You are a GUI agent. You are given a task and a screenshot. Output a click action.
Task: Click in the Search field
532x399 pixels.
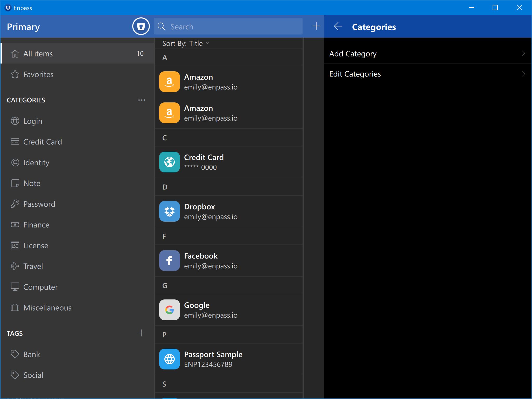click(x=228, y=26)
